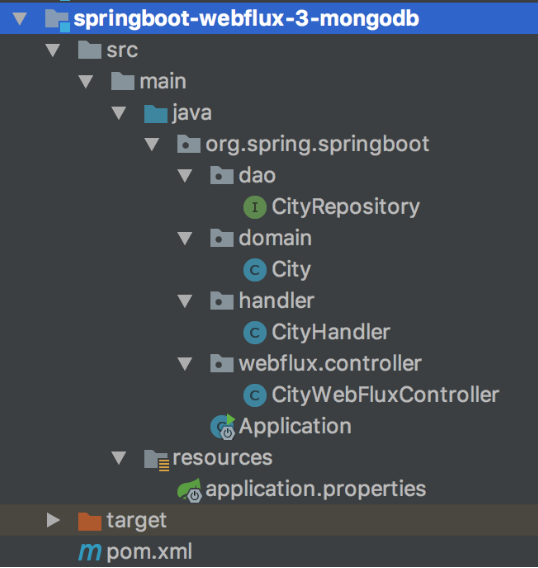Click the class icon beside CityWebFluxController
The height and width of the screenshot is (568, 538).
coord(255,395)
